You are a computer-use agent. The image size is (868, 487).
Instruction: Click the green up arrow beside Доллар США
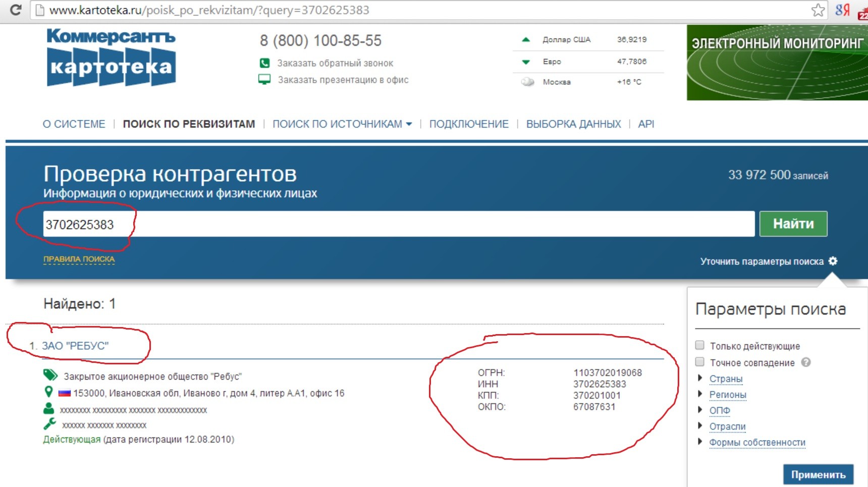[x=526, y=39]
